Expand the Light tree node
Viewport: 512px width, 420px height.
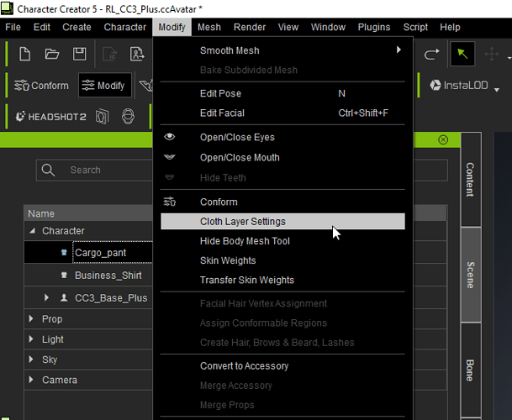(x=31, y=339)
